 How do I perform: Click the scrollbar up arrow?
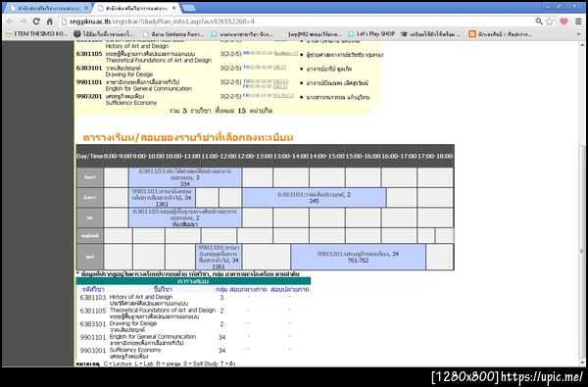coord(582,45)
